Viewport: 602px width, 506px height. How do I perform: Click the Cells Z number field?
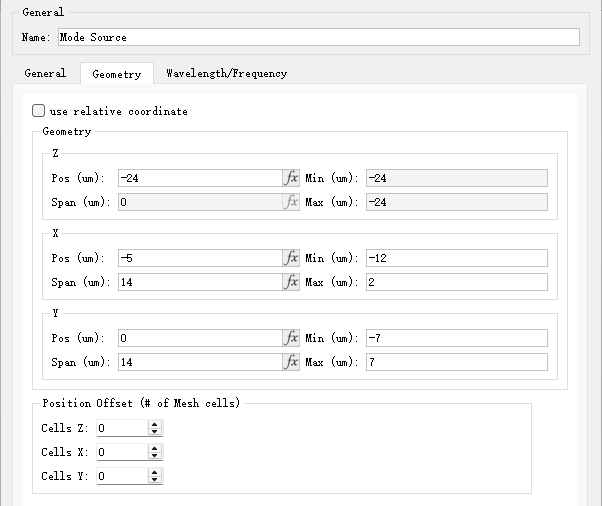[x=122, y=428]
